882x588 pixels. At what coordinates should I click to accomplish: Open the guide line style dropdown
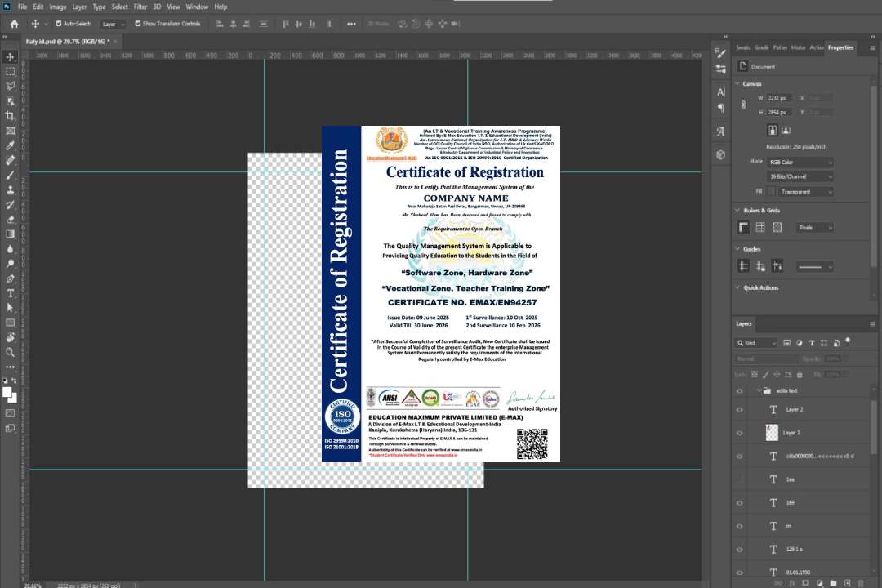814,267
